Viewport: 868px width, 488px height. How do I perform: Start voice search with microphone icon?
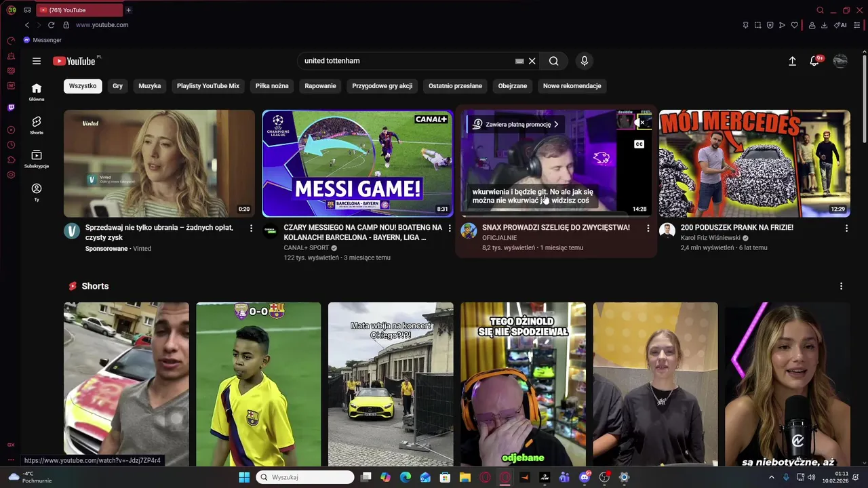click(585, 61)
